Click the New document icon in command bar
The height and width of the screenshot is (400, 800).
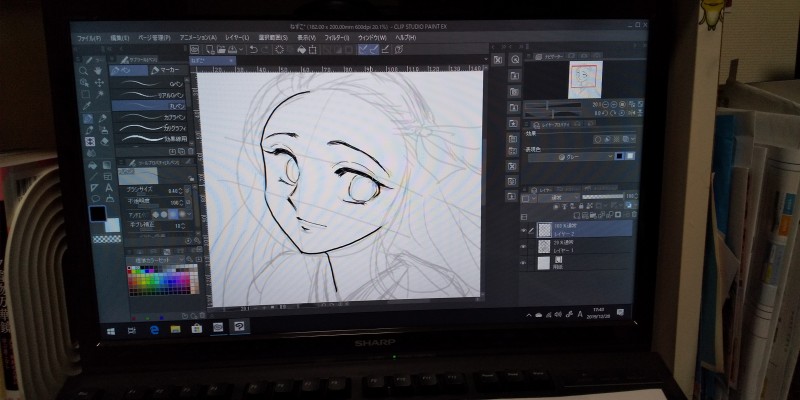tap(210, 49)
